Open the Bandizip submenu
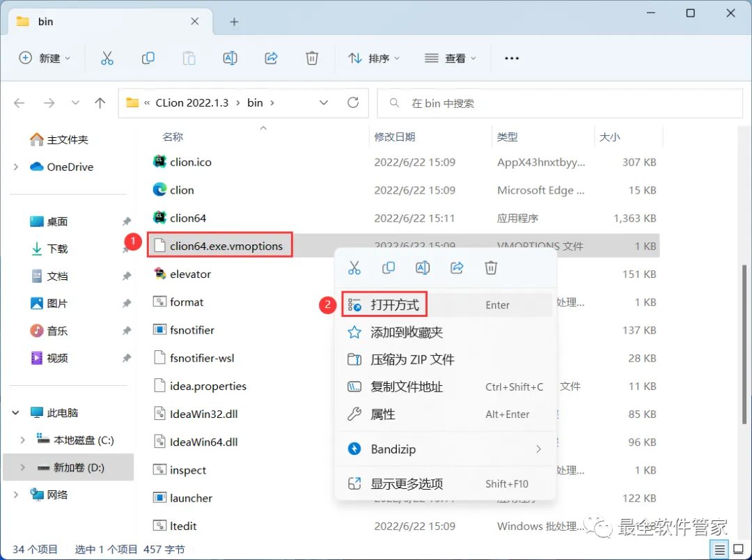Viewport: 752px width, 560px height. point(446,449)
